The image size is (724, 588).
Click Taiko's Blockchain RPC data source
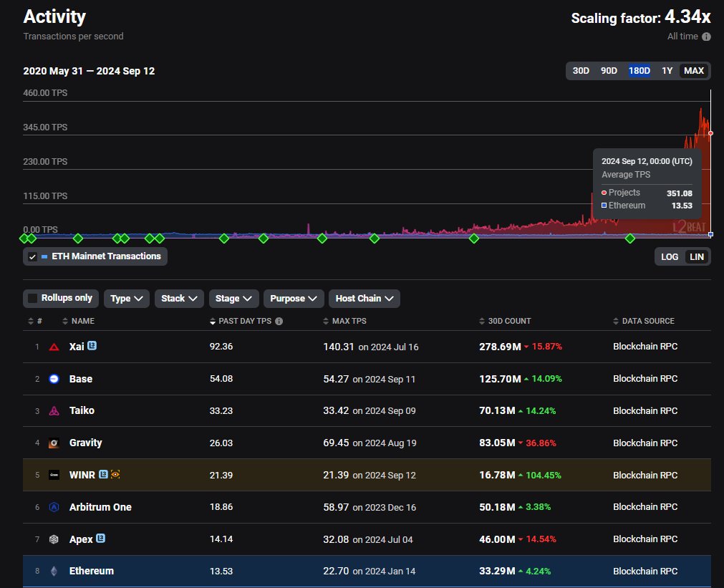[645, 410]
